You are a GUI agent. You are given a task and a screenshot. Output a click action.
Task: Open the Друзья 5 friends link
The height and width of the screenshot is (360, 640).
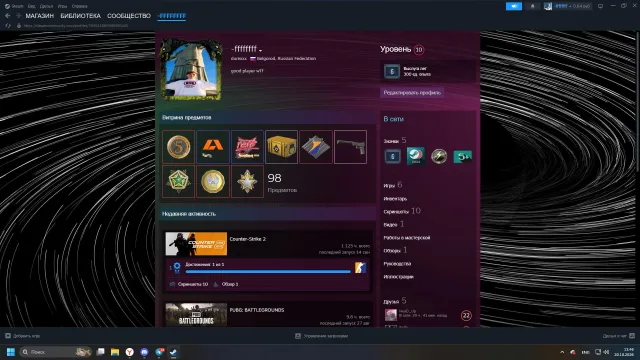[395, 301]
